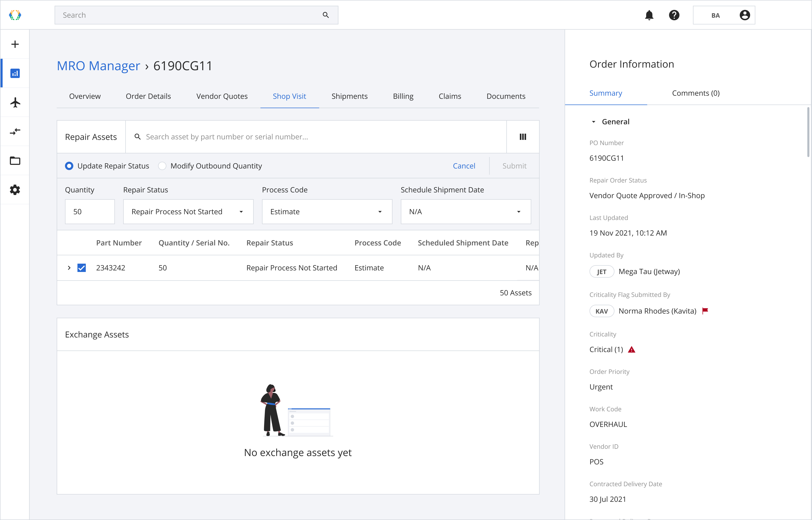Select the Modify Outbound Quantity radio button
Viewport: 812px width, 520px height.
(162, 166)
